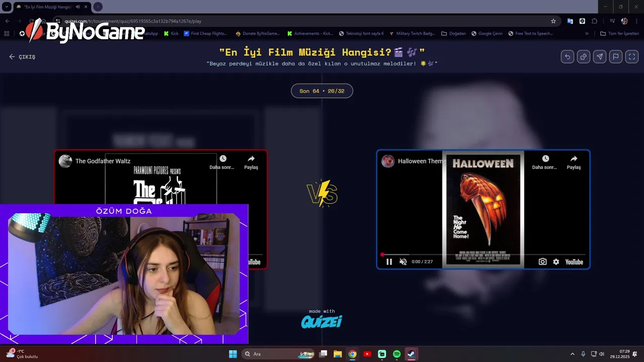The width and height of the screenshot is (644, 362).
Task: Open Task View on the taskbar
Action: pyautogui.click(x=324, y=354)
